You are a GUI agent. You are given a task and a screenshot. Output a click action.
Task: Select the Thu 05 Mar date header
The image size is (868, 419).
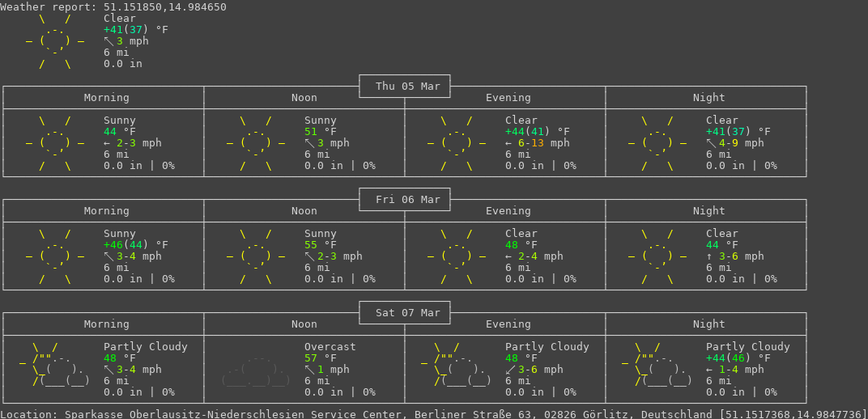[x=405, y=87]
